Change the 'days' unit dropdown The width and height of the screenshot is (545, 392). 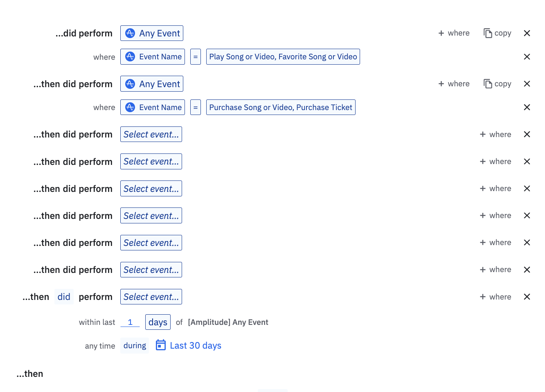coord(158,322)
